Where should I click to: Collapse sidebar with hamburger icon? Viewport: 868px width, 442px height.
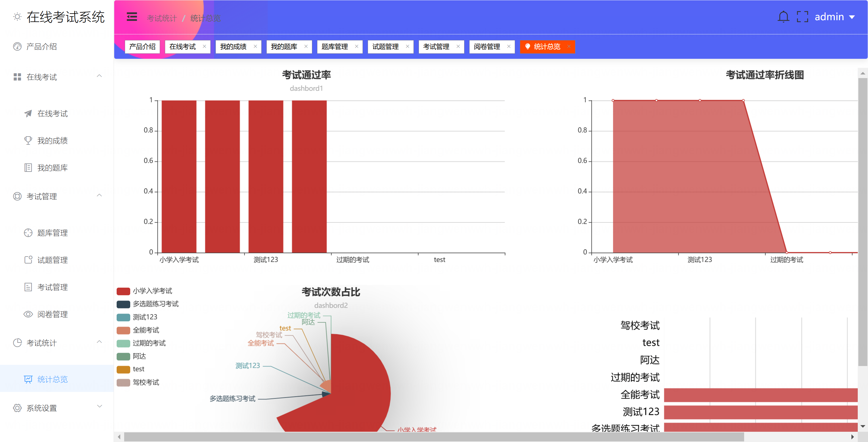point(132,17)
